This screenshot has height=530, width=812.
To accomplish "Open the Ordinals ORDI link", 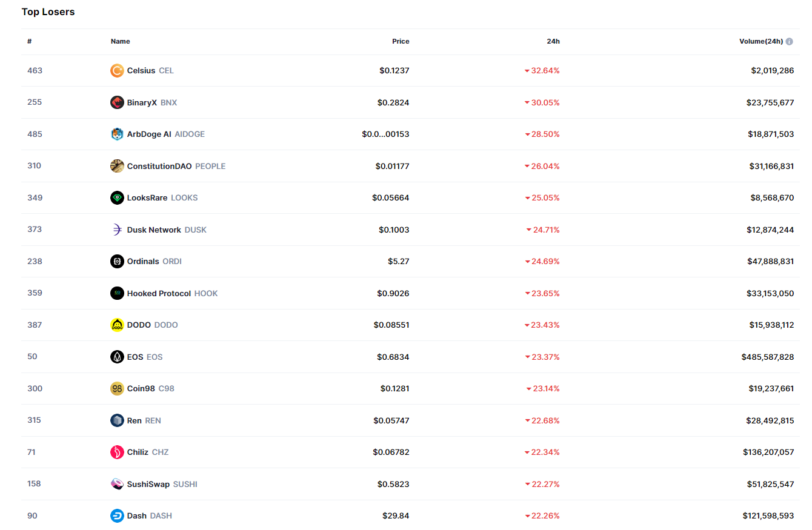I will click(x=154, y=262).
